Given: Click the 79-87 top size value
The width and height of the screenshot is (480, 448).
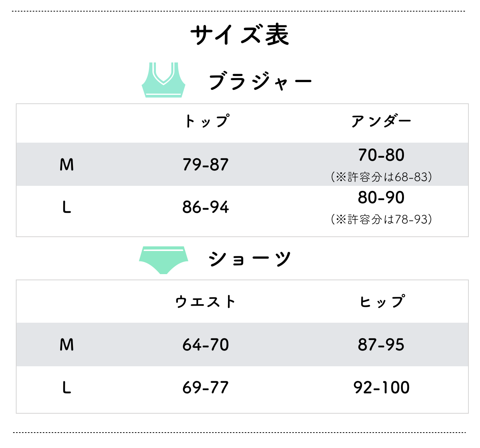Looking at the screenshot, I should tap(206, 165).
